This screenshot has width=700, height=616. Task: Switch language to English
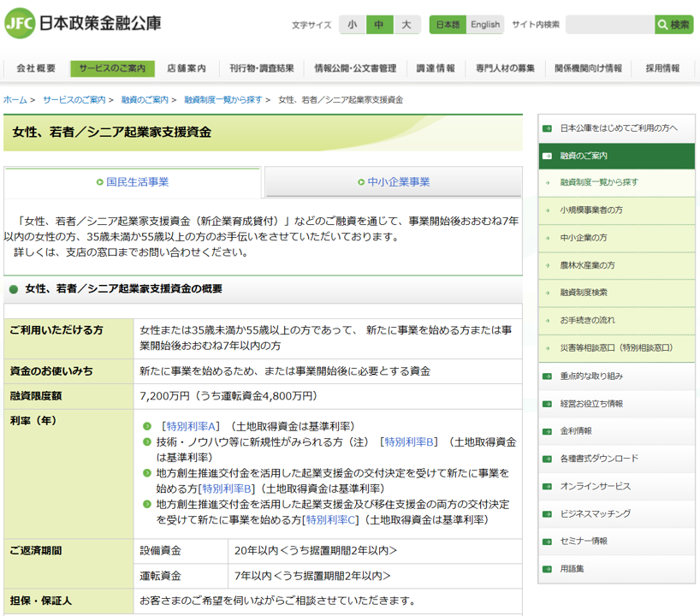tap(485, 25)
